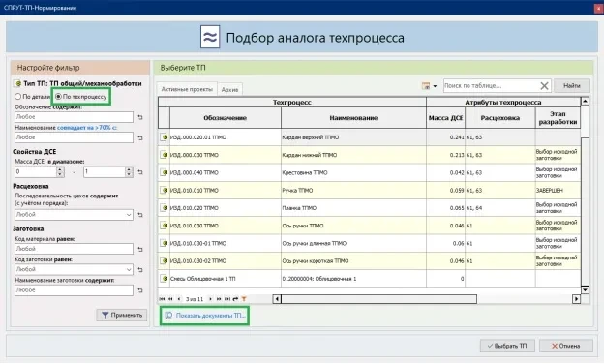This screenshot has width=604, height=364.
Task: Click the refresh arrow in table navigator
Action: coord(235,299)
